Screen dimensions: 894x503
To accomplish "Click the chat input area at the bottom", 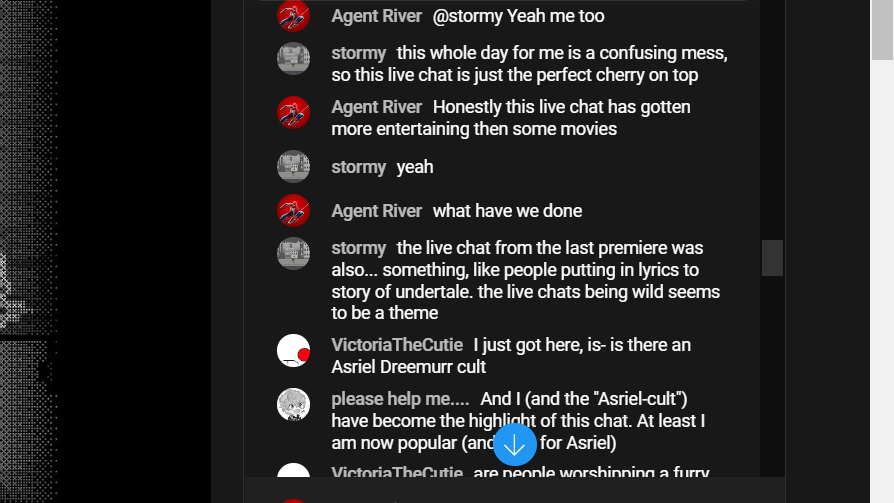I will pos(515,490).
